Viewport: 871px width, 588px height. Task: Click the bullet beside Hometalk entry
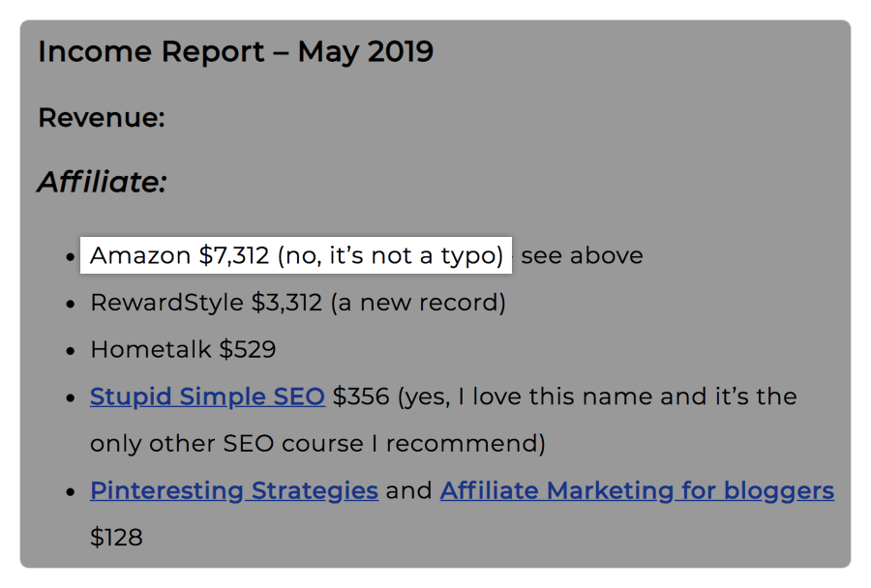pyautogui.click(x=72, y=349)
